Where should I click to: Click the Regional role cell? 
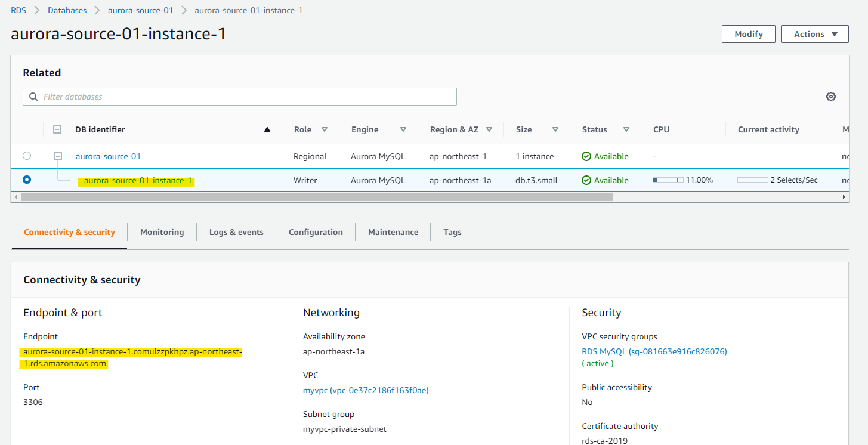pyautogui.click(x=310, y=156)
